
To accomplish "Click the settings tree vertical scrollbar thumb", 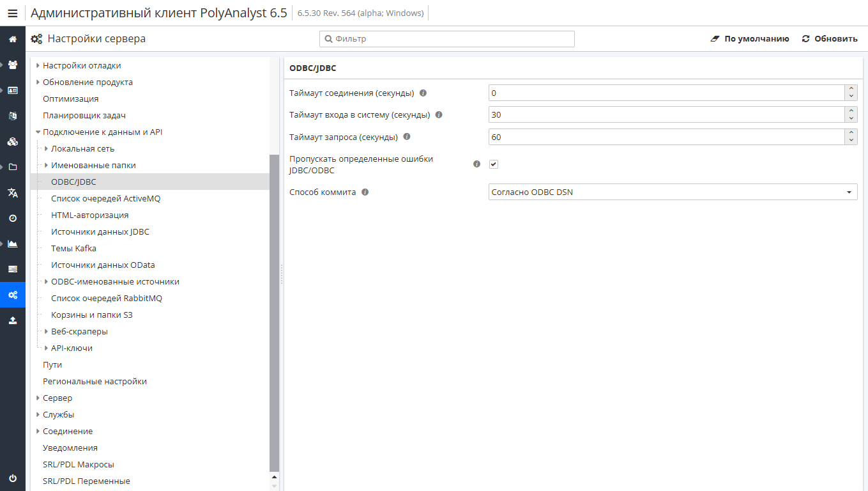I will [275, 313].
